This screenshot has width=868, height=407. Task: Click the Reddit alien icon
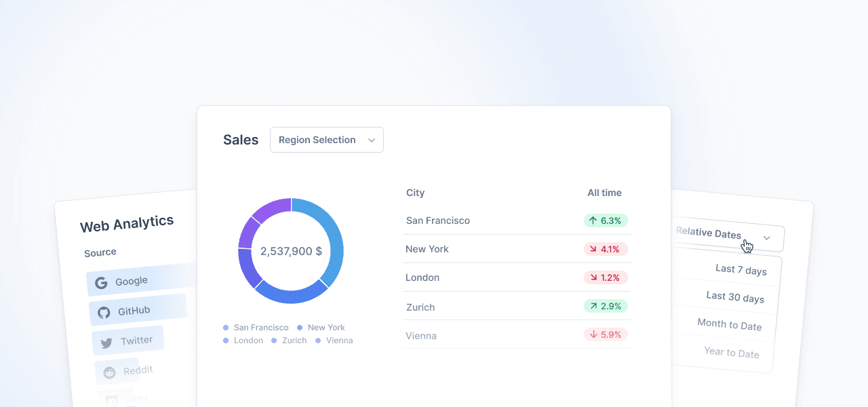(x=109, y=372)
